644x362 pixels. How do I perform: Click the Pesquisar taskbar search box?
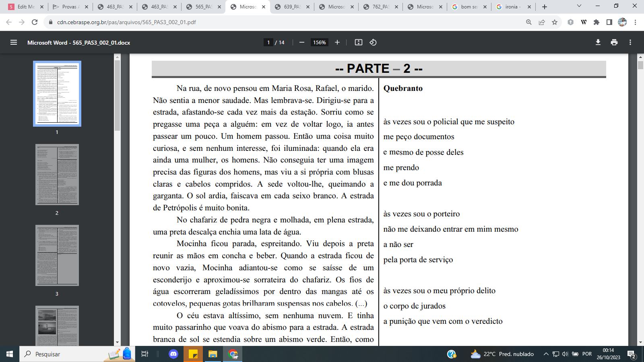[x=77, y=354]
